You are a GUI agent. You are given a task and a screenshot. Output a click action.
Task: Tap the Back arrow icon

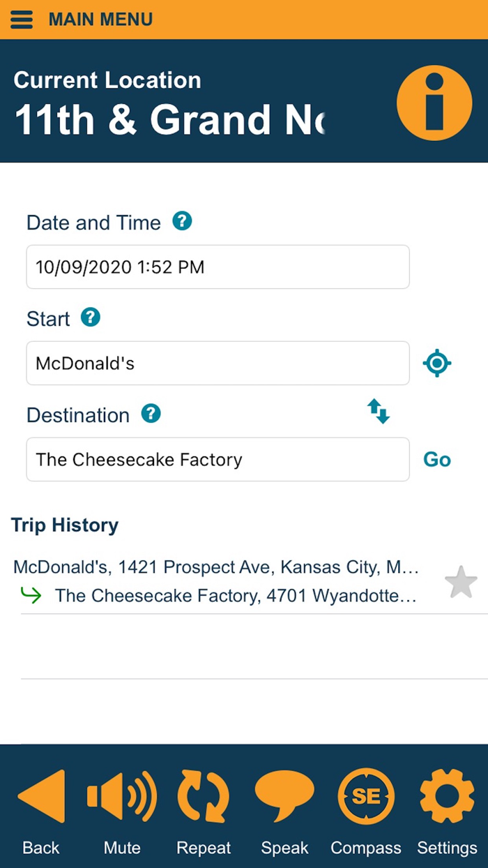point(40,795)
